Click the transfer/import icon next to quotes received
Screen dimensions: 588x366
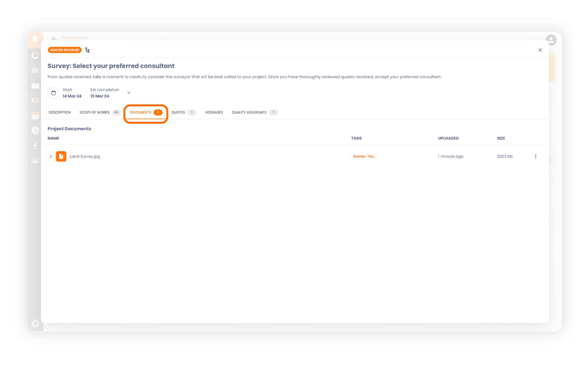point(87,50)
